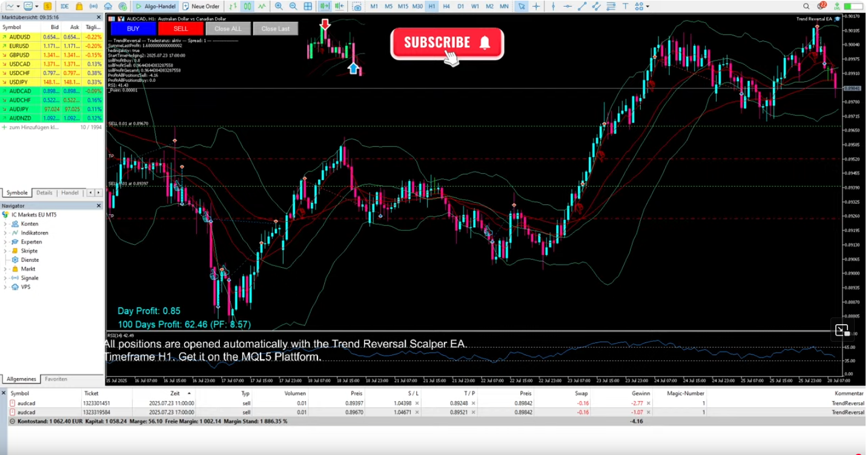Select the horizontal line drawing tool
Viewport: 868px width, 455px height.
pyautogui.click(x=567, y=6)
